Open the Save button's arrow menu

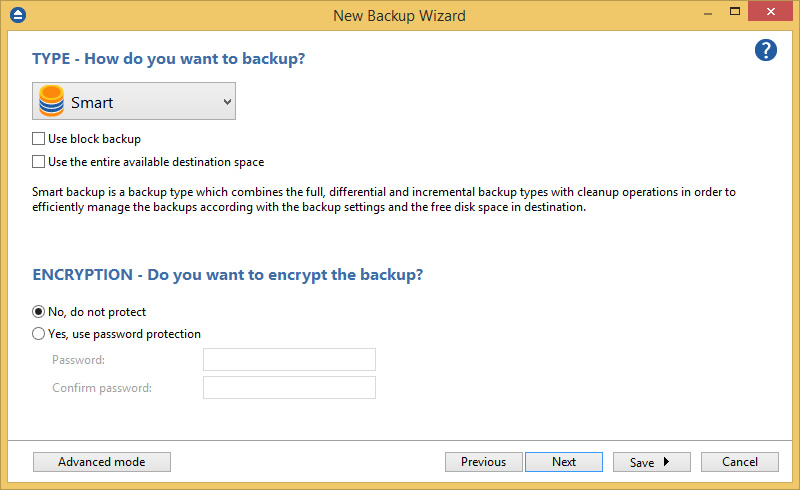666,462
